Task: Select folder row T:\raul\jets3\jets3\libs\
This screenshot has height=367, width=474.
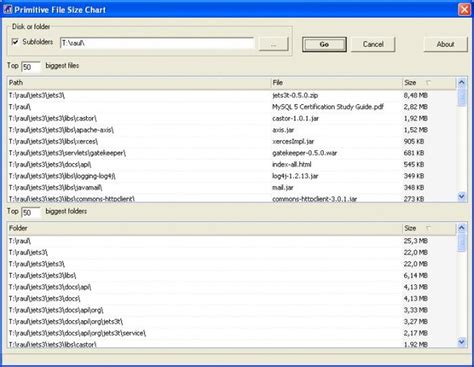Action: (232, 275)
